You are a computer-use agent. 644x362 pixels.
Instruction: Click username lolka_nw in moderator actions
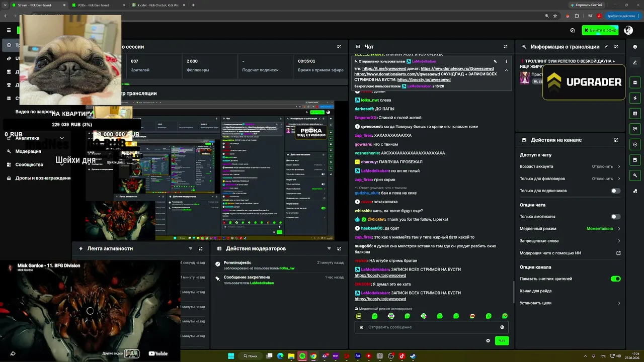pyautogui.click(x=287, y=268)
